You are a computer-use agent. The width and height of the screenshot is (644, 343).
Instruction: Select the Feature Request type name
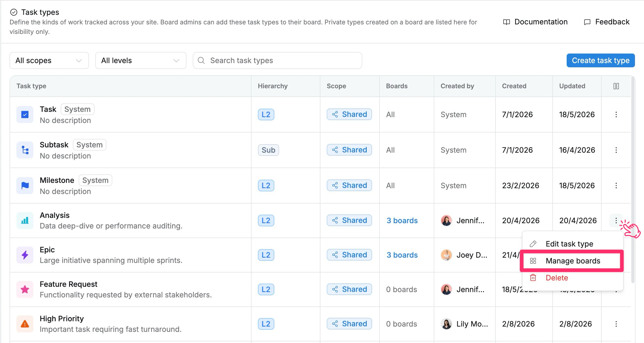coord(69,284)
